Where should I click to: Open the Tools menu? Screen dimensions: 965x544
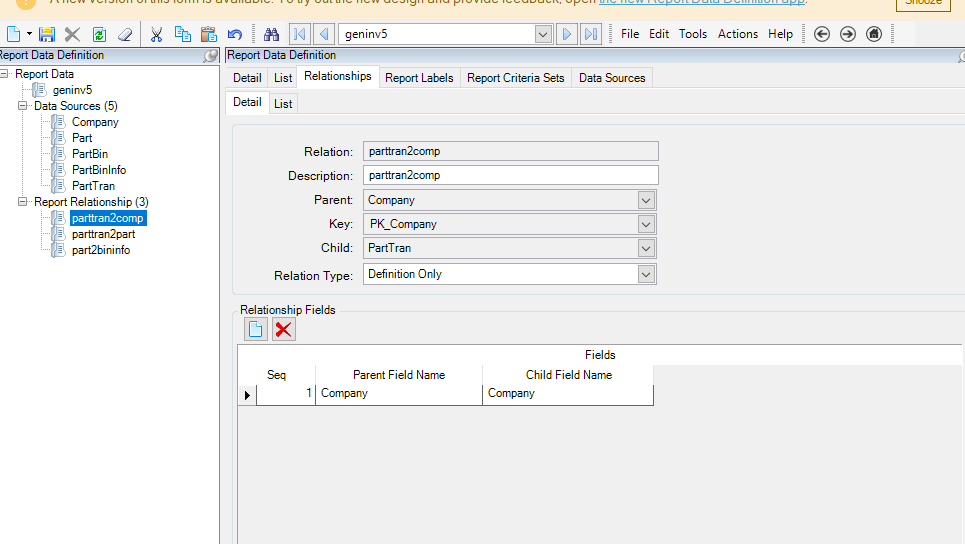pos(693,34)
